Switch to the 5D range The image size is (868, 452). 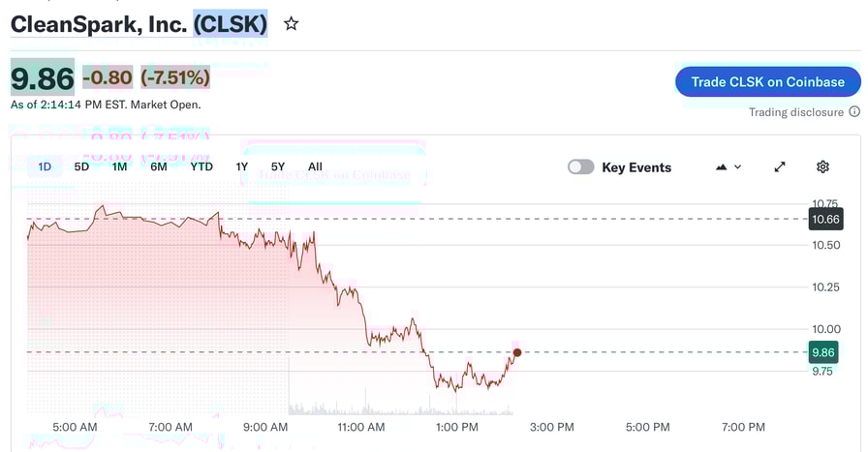tap(81, 166)
